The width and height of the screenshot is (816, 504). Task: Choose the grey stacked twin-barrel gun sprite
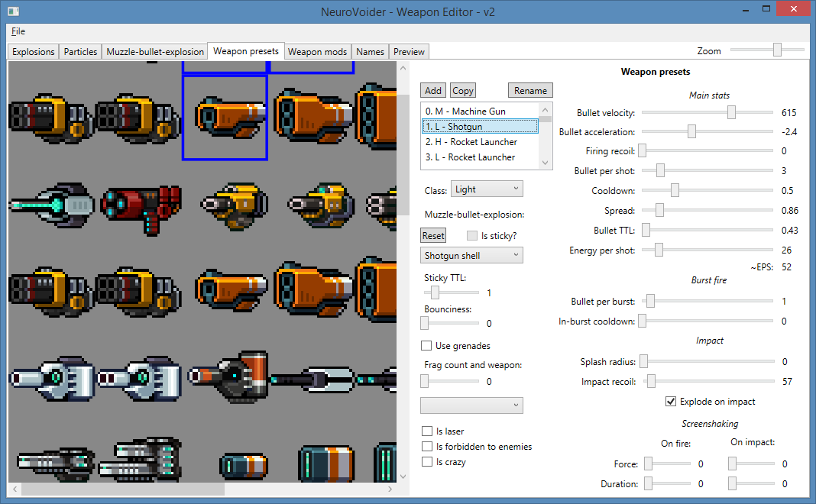pyautogui.click(x=141, y=460)
